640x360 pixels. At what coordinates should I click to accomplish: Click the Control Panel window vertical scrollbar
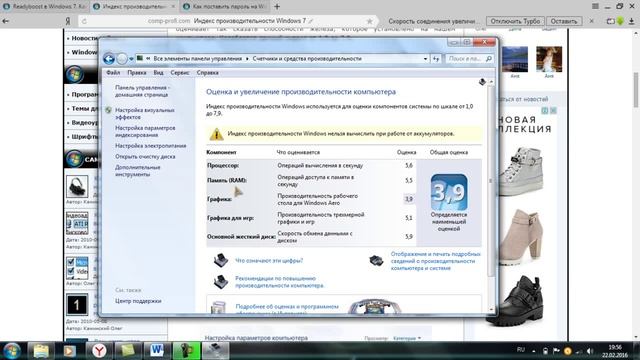491,180
